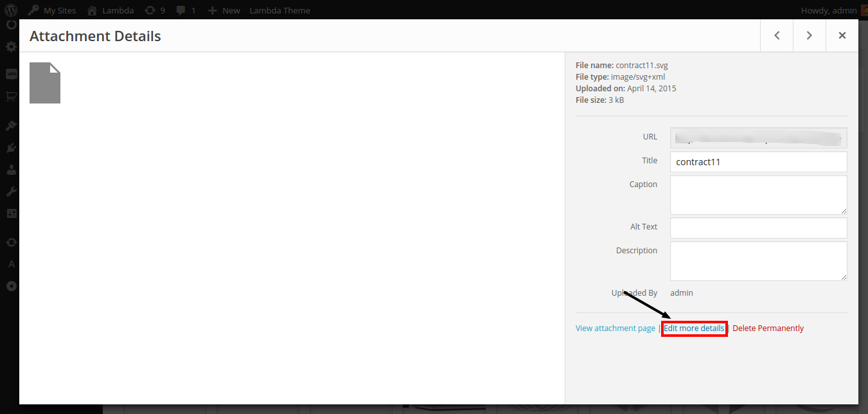Click the gray document file icon preview
This screenshot has width=868, height=414.
click(45, 83)
